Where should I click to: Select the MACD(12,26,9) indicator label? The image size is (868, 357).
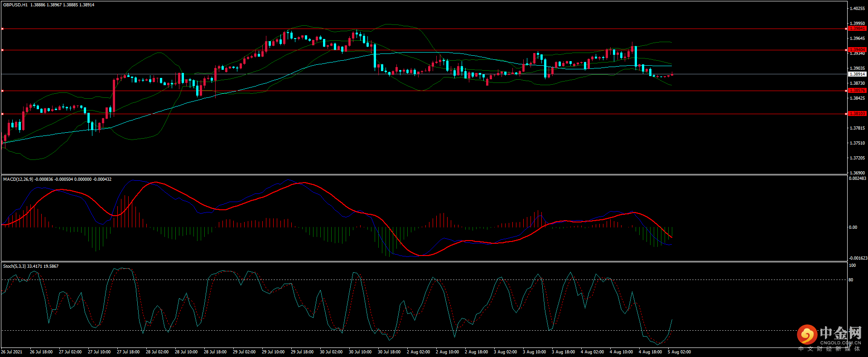(18, 179)
